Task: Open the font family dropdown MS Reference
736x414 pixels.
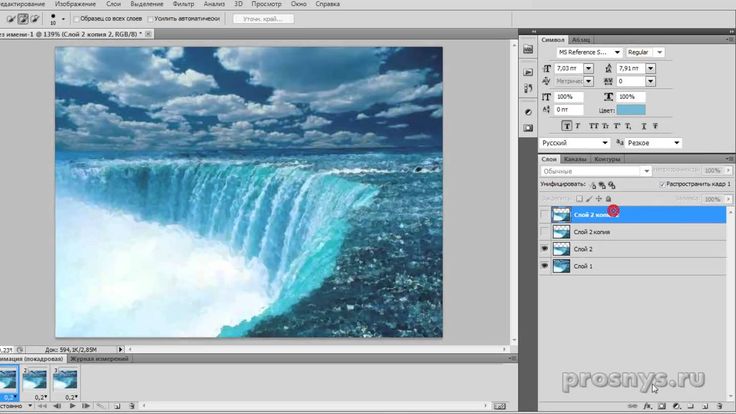Action: pos(617,53)
